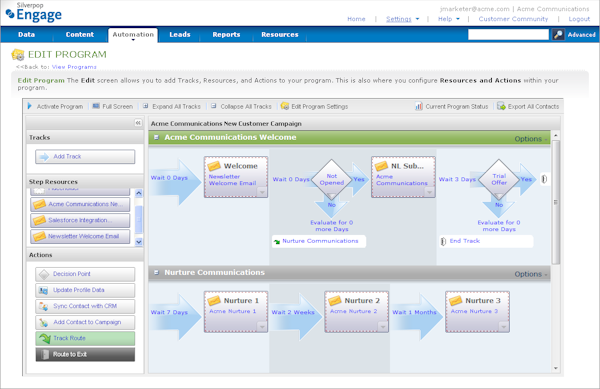This screenshot has width=600, height=389.
Task: Expand the Settings menu in header
Action: (x=403, y=19)
